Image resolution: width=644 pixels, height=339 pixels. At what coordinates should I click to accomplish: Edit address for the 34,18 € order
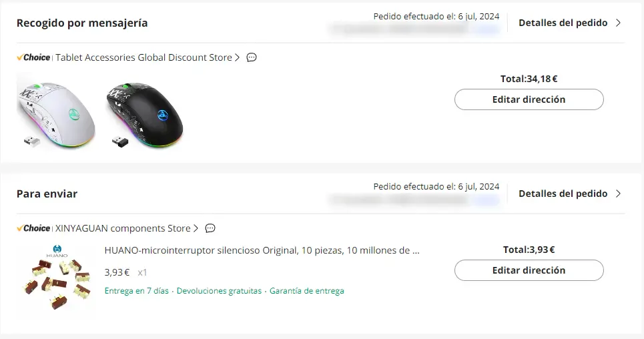529,99
